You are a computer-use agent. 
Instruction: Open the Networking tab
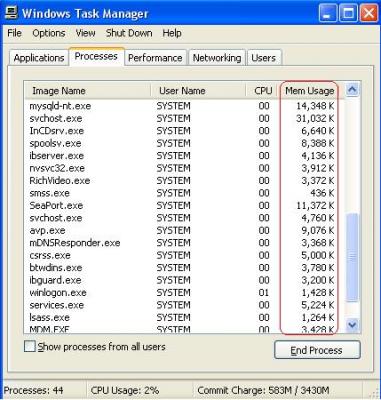click(217, 58)
